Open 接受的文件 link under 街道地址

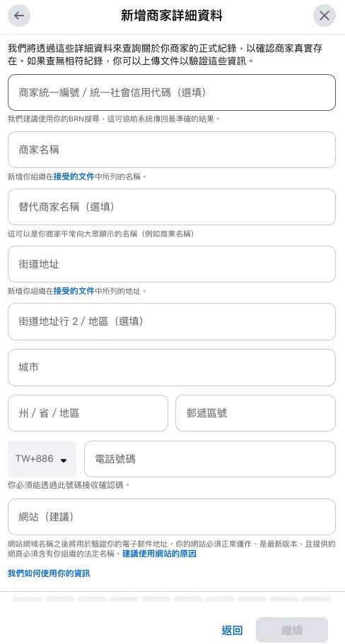pos(74,291)
